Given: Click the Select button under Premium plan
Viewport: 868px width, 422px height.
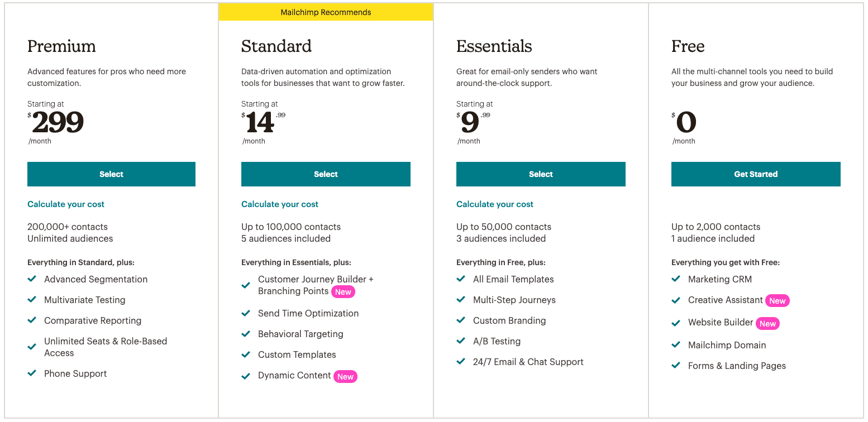Looking at the screenshot, I should (x=111, y=174).
